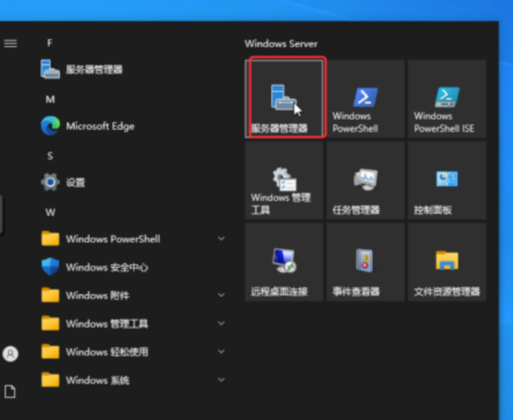Click the Windows Server group header

click(281, 44)
